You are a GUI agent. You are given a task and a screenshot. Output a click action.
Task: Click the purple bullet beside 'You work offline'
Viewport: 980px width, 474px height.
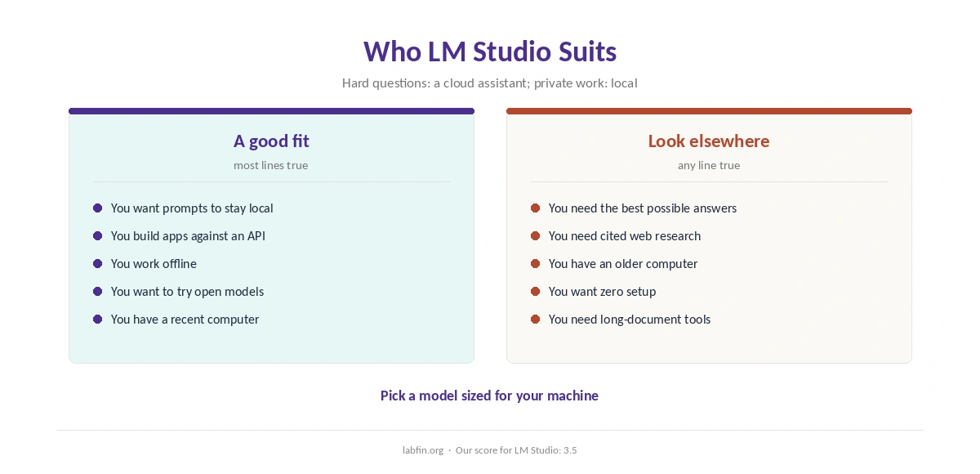click(x=98, y=264)
